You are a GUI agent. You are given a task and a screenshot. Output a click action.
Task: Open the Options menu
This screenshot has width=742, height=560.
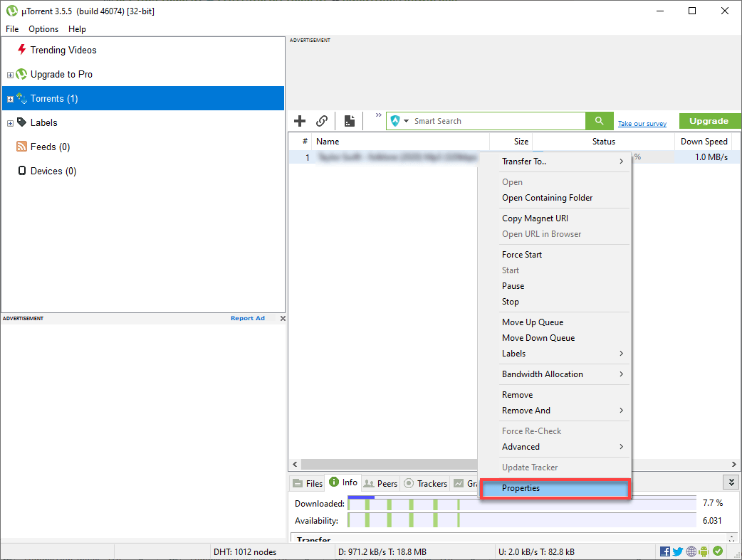(x=43, y=29)
